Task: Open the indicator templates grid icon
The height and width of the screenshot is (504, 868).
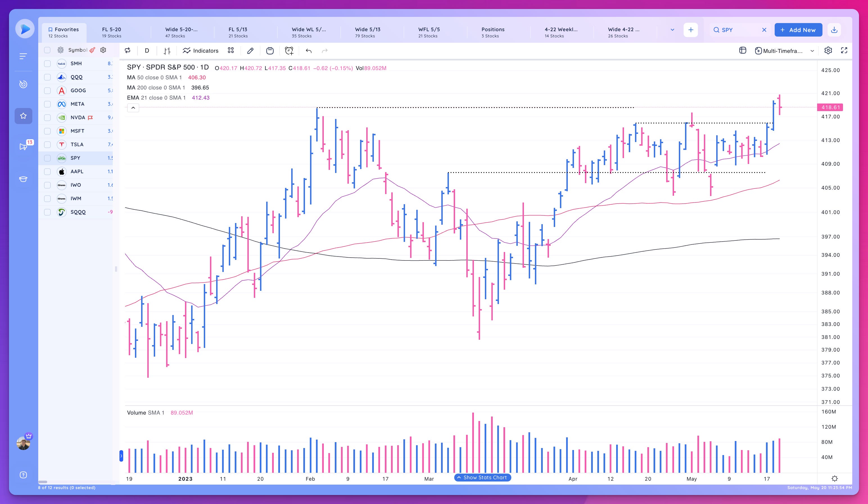Action: click(231, 51)
